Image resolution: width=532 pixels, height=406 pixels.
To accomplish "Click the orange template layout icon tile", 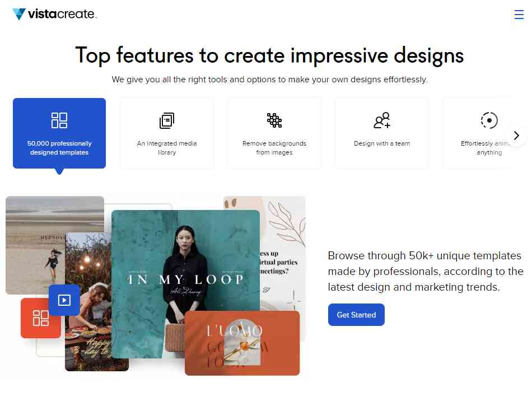I will [x=40, y=318].
